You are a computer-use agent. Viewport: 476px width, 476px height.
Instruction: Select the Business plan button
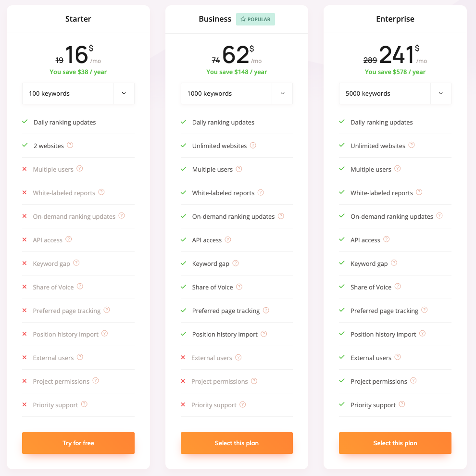237,443
